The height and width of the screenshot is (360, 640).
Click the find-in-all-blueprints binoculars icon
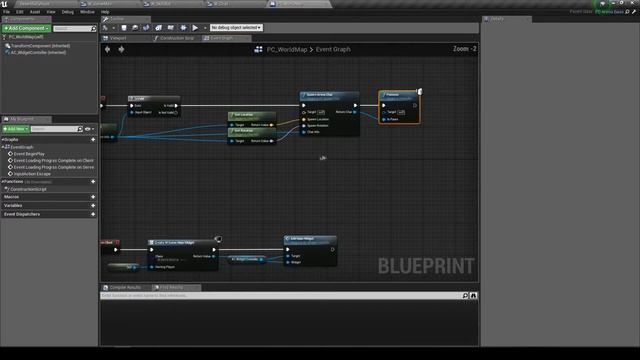[x=473, y=296]
